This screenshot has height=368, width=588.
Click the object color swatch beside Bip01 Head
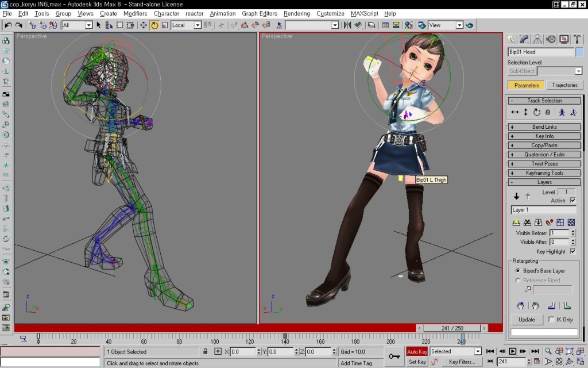point(579,52)
